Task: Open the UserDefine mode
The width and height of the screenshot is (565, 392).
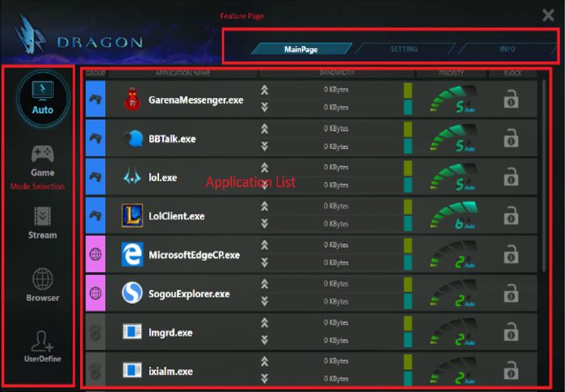Action: pos(42,342)
